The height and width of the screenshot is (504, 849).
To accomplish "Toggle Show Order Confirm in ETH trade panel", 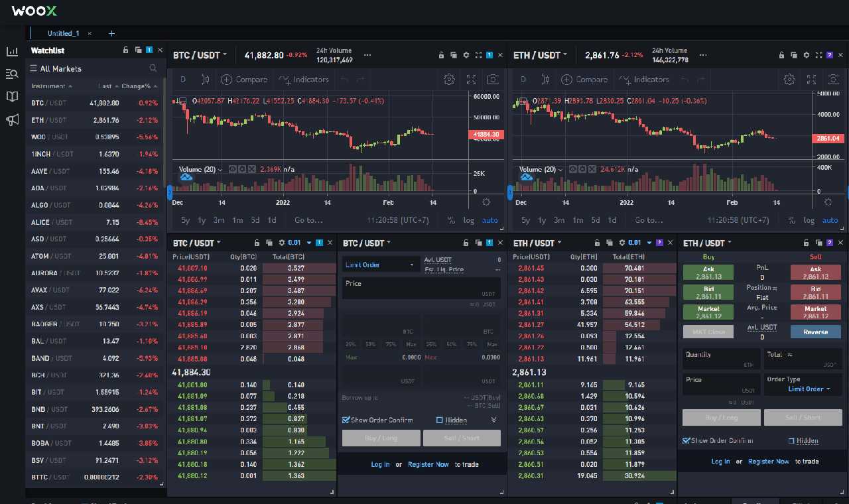I will 686,440.
